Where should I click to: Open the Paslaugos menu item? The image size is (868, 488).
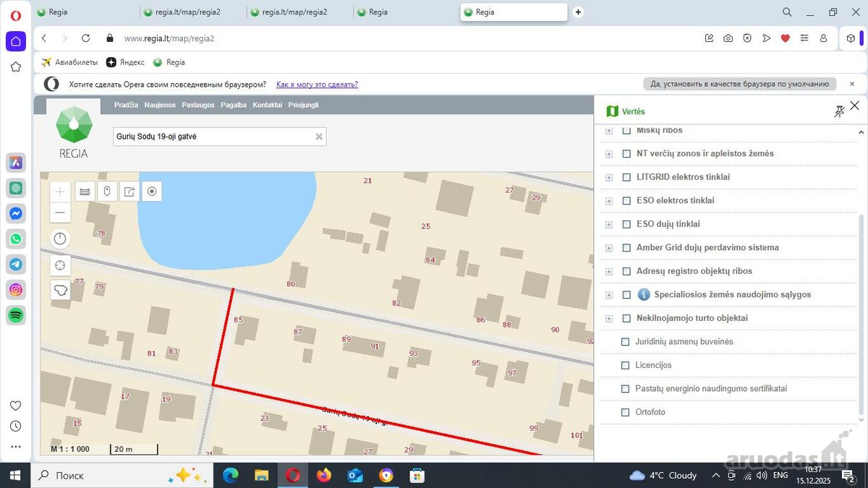[198, 105]
